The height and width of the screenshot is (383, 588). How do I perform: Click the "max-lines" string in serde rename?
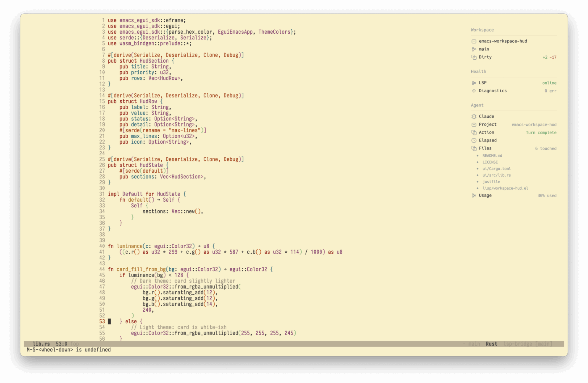point(185,130)
